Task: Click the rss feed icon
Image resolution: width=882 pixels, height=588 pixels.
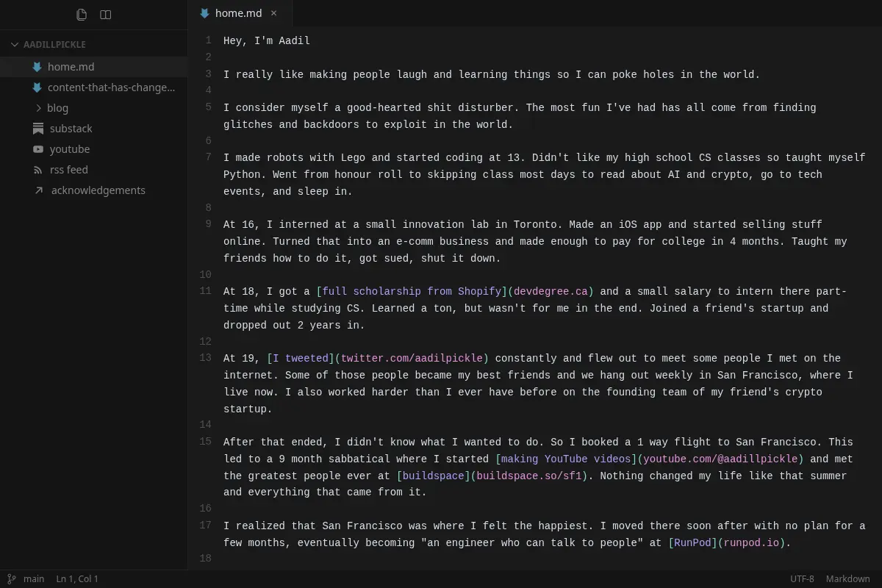Action: click(38, 170)
